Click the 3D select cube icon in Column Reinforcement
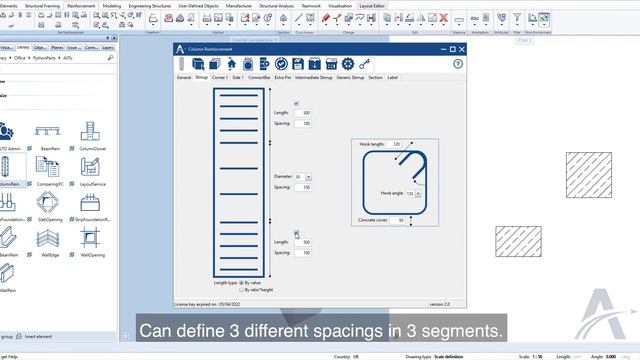 click(x=198, y=64)
